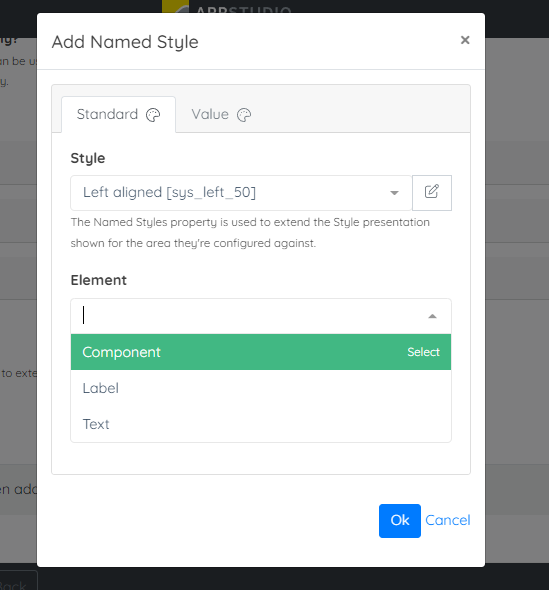Collapse the Element dropdown arrow
The image size is (549, 590).
tap(432, 316)
